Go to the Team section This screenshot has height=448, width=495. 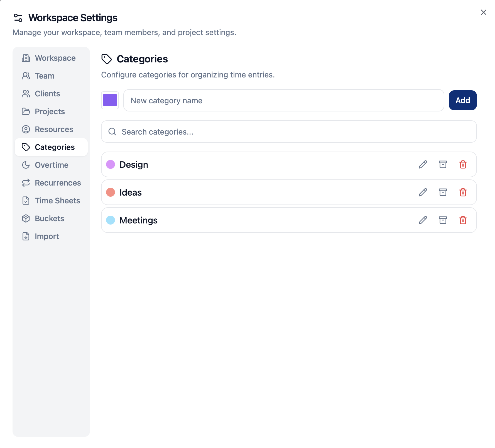[51, 76]
